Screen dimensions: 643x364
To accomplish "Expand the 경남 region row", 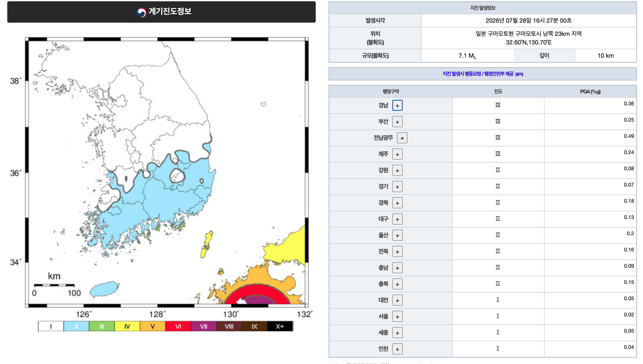I will (397, 106).
